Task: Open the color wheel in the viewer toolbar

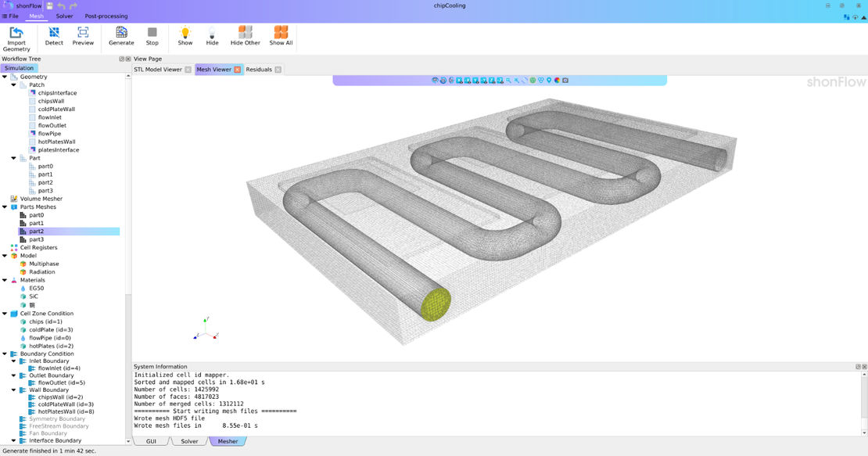Action: 557,79
